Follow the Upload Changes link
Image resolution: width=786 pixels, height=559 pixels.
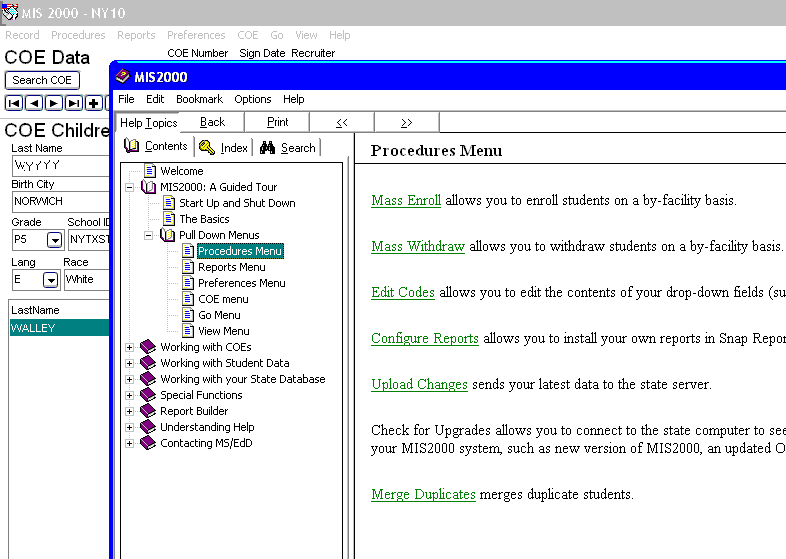pyautogui.click(x=420, y=385)
